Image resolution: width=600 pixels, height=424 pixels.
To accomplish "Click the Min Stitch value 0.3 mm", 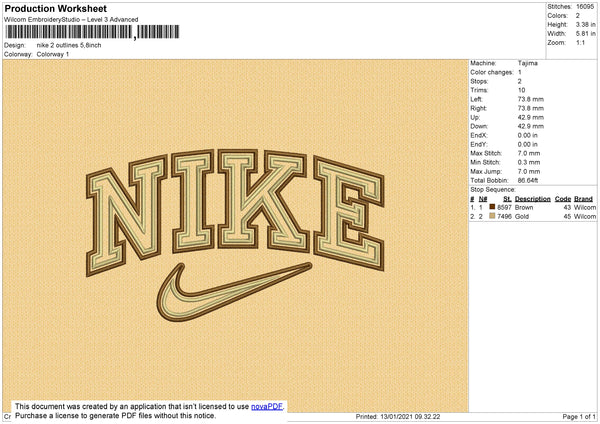I will (529, 162).
